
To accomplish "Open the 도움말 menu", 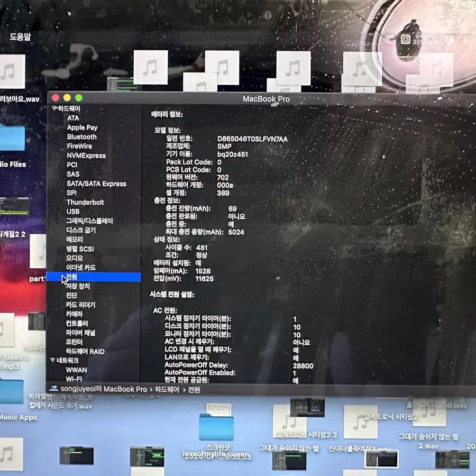I will (20, 36).
